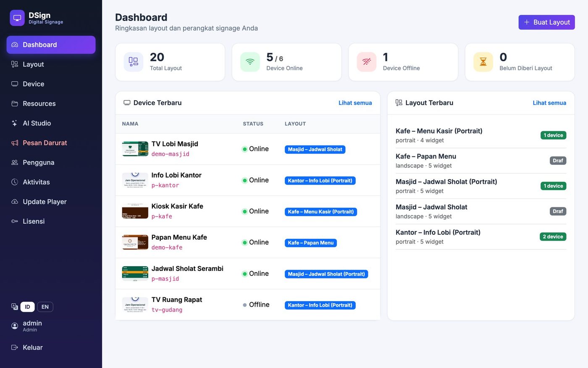
Task: Click the admin user avatar icon
Action: coord(15,326)
